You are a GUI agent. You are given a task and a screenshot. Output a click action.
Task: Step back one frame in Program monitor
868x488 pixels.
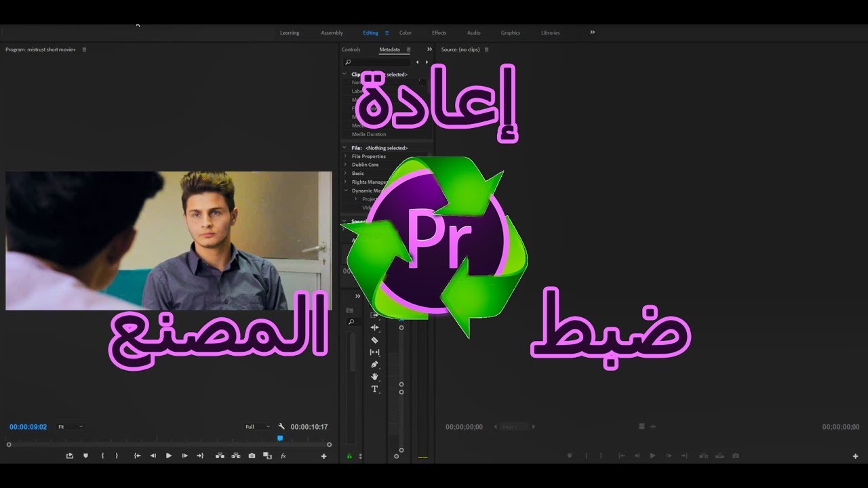153,456
